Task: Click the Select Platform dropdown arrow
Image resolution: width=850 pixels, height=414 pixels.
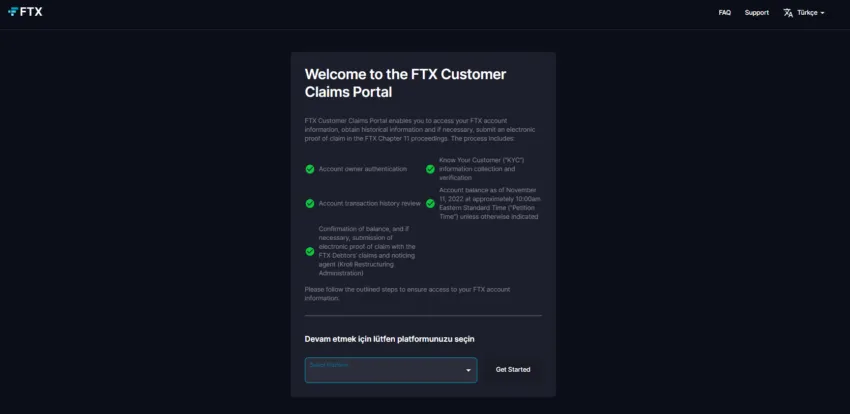Action: 468,371
